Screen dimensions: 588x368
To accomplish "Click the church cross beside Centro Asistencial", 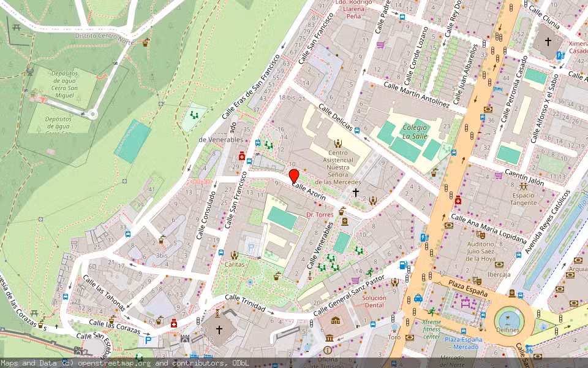I will (x=356, y=192).
